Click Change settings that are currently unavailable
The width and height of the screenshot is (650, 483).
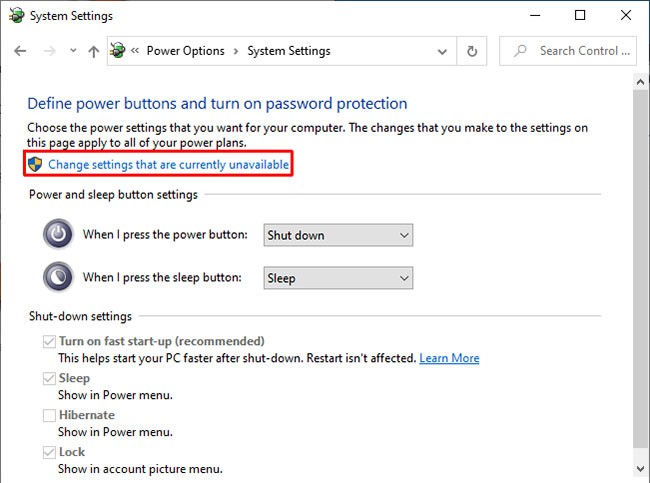pyautogui.click(x=168, y=164)
